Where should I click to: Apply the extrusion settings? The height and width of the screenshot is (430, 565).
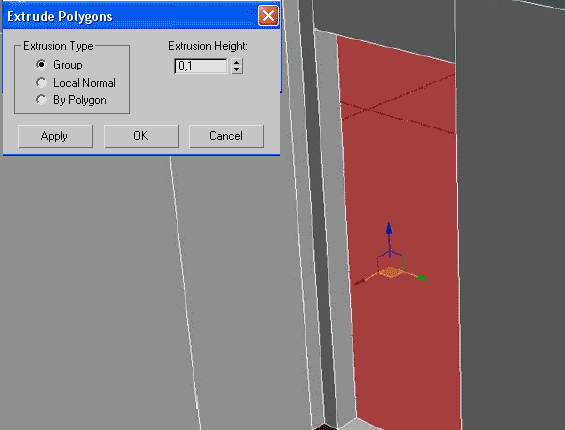(x=55, y=136)
